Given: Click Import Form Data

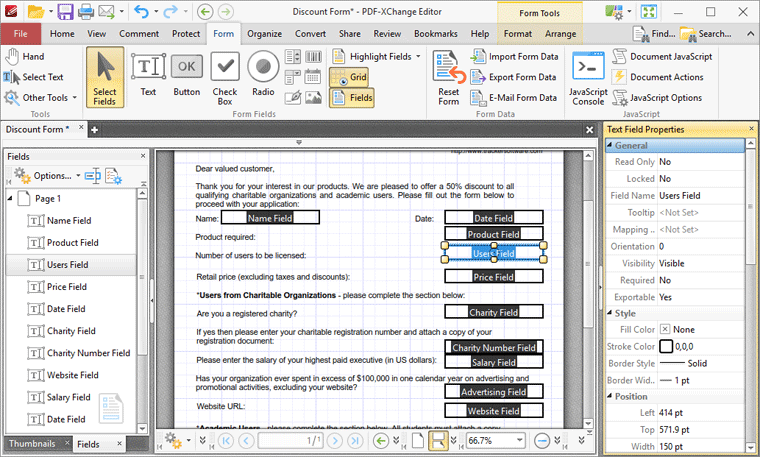Looking at the screenshot, I should (515, 57).
